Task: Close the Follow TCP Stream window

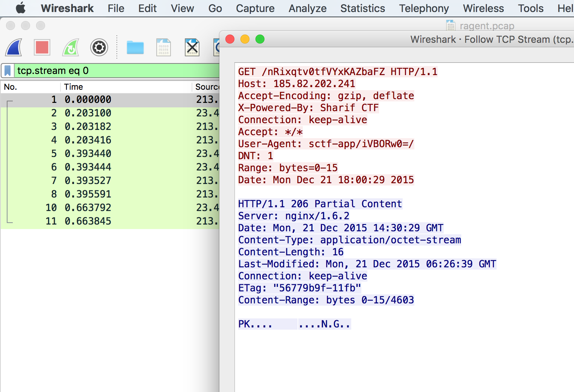Action: click(230, 39)
